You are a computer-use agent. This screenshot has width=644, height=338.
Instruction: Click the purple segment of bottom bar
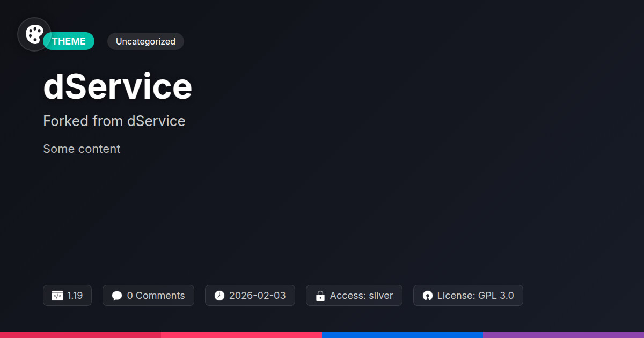point(563,335)
